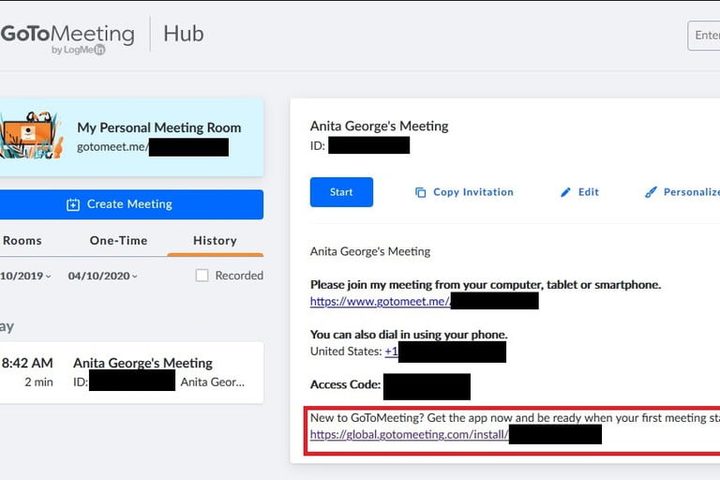Open the 04/10/2020 end date dropdown
The image size is (720, 480).
pyautogui.click(x=102, y=276)
